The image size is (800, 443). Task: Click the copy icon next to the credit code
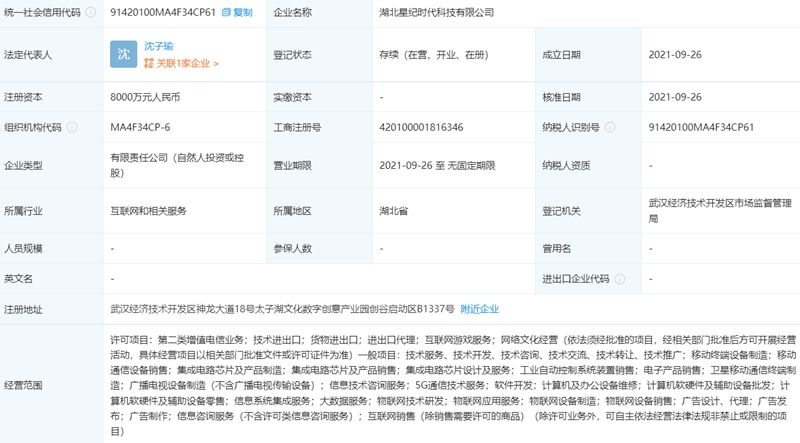226,12
